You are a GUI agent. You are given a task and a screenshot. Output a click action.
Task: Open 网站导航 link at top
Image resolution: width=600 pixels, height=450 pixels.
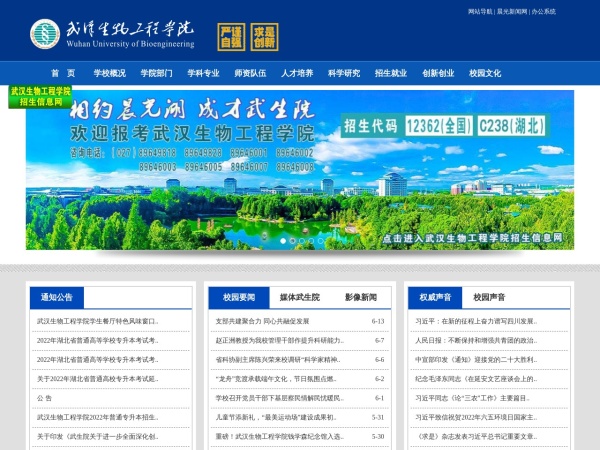[x=480, y=11]
